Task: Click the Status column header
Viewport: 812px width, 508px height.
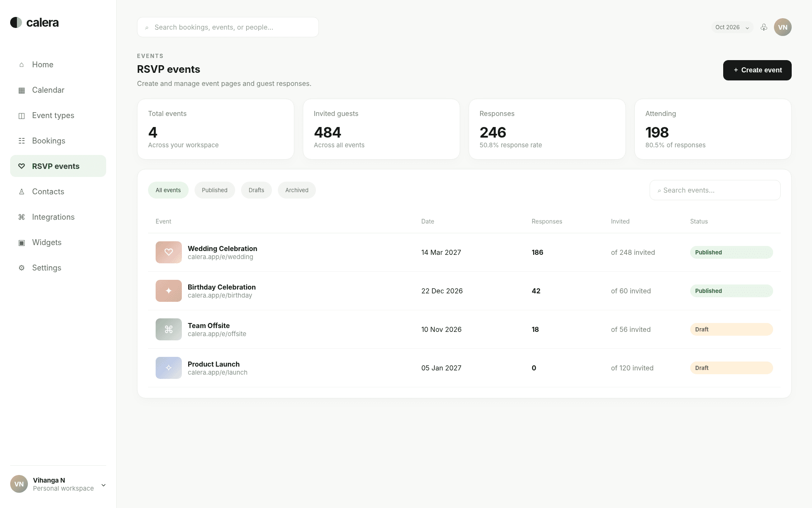Action: coord(699,221)
